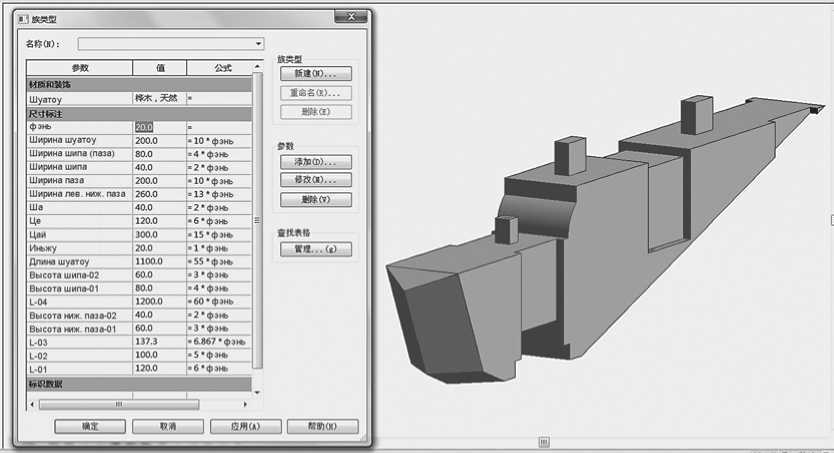The height and width of the screenshot is (453, 834).
Task: Click the 值 column header
Action: (160, 68)
